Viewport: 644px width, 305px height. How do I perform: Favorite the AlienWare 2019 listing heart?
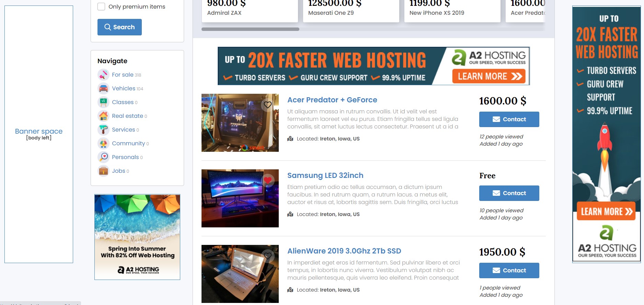pyautogui.click(x=268, y=256)
